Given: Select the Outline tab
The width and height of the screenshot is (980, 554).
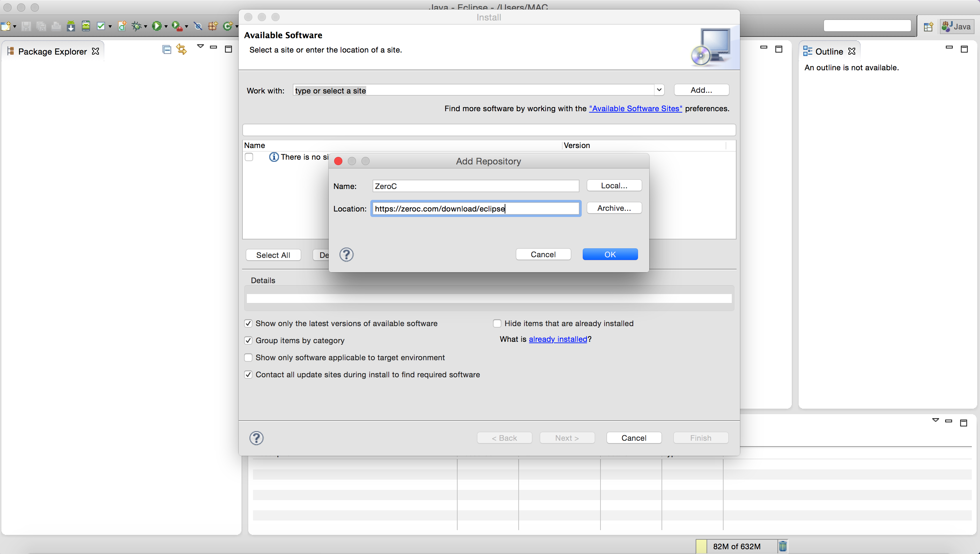Looking at the screenshot, I should 829,52.
